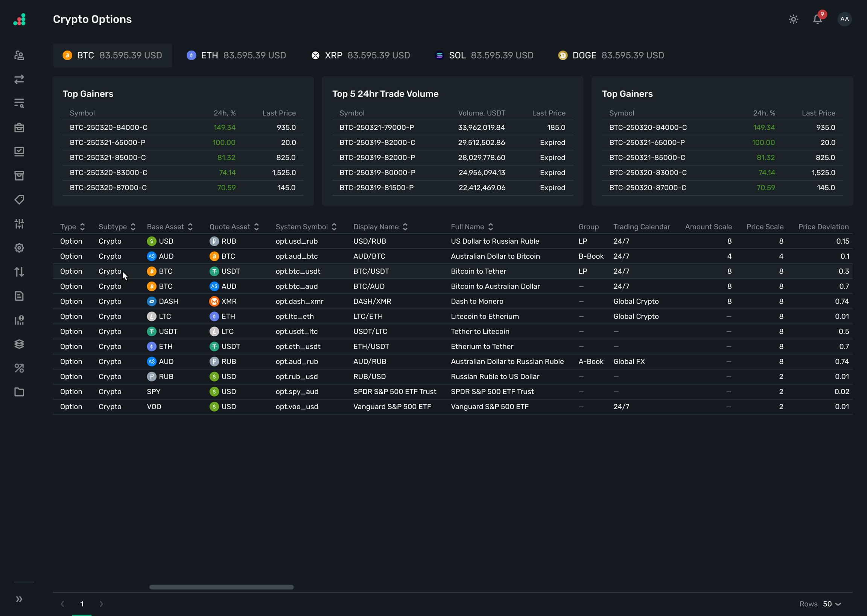The width and height of the screenshot is (867, 616).
Task: Open the notifications bell
Action: [817, 19]
